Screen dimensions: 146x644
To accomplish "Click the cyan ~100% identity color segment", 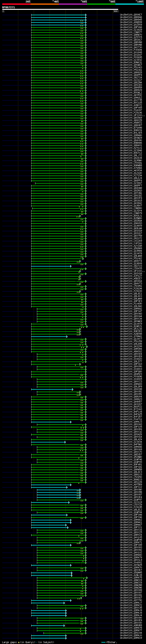I will pos(130,4).
